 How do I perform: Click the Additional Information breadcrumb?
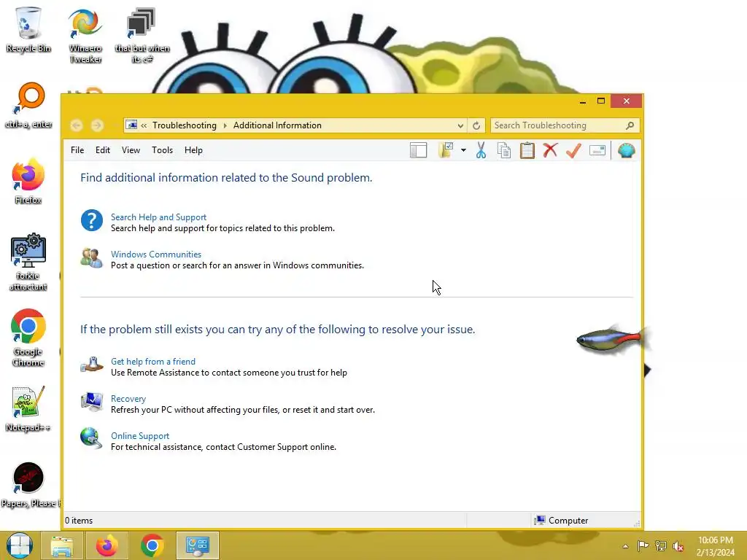pos(277,125)
